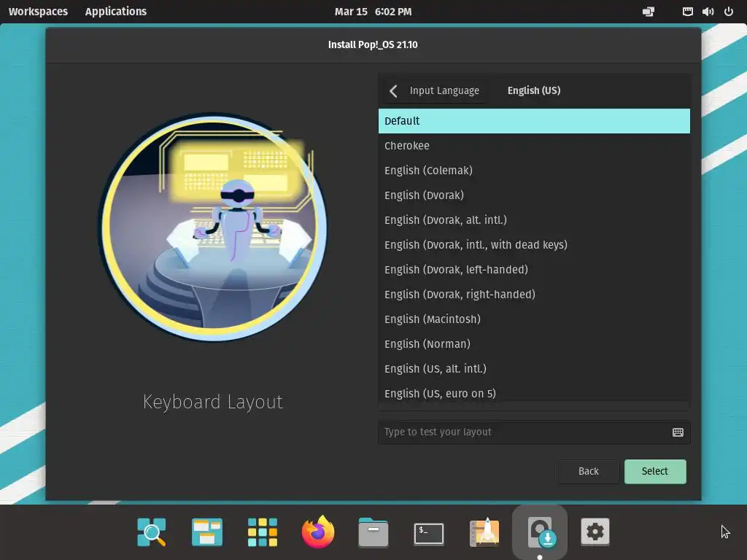Select the Default keyboard layout
Image resolution: width=747 pixels, height=560 pixels.
pos(534,121)
